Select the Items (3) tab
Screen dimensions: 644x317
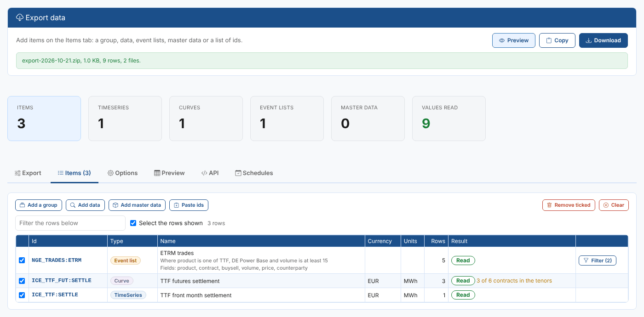tap(75, 173)
